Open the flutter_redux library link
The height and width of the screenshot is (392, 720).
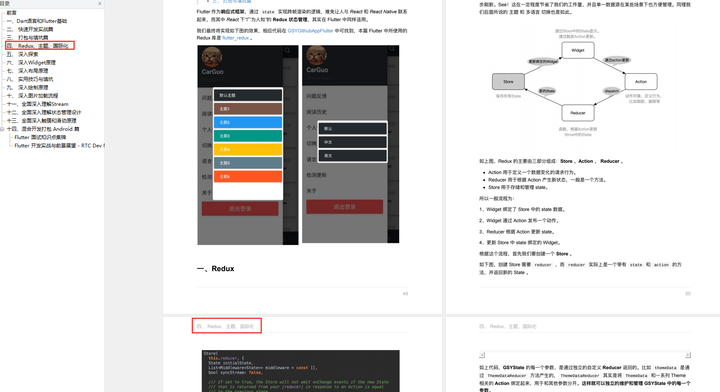(x=236, y=38)
